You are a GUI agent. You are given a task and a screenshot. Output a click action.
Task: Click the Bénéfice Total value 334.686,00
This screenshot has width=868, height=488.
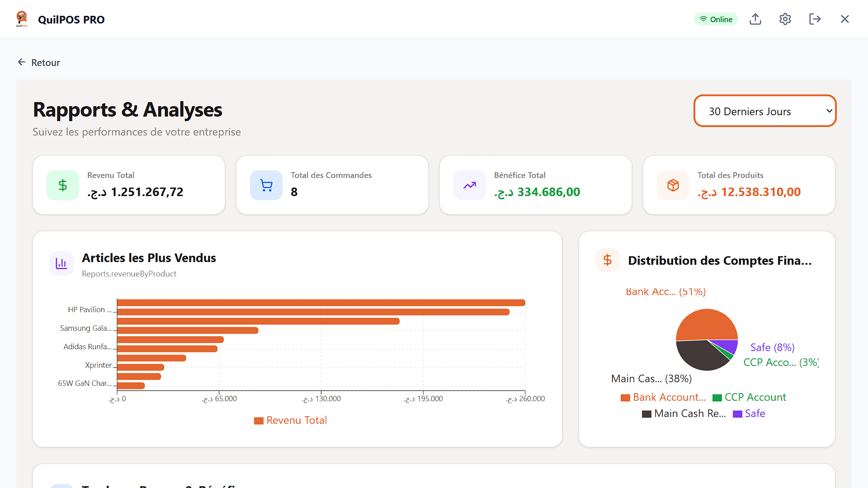[537, 192]
